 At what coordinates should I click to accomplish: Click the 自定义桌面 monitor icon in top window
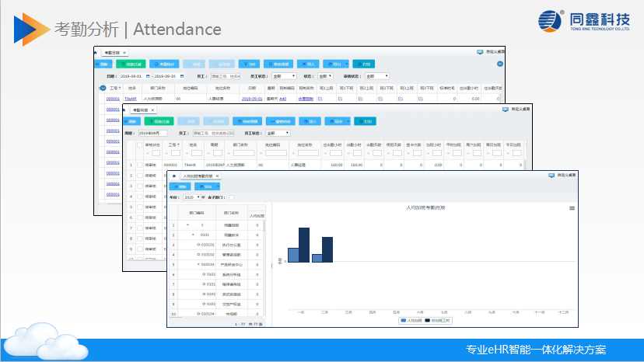pos(478,52)
